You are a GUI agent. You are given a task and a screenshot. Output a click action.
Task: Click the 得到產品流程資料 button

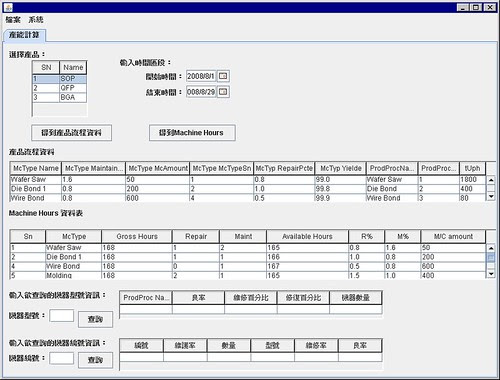click(71, 133)
